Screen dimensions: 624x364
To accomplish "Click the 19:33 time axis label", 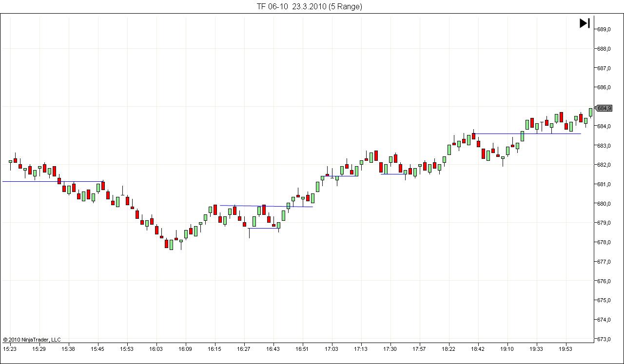I will 536,349.
